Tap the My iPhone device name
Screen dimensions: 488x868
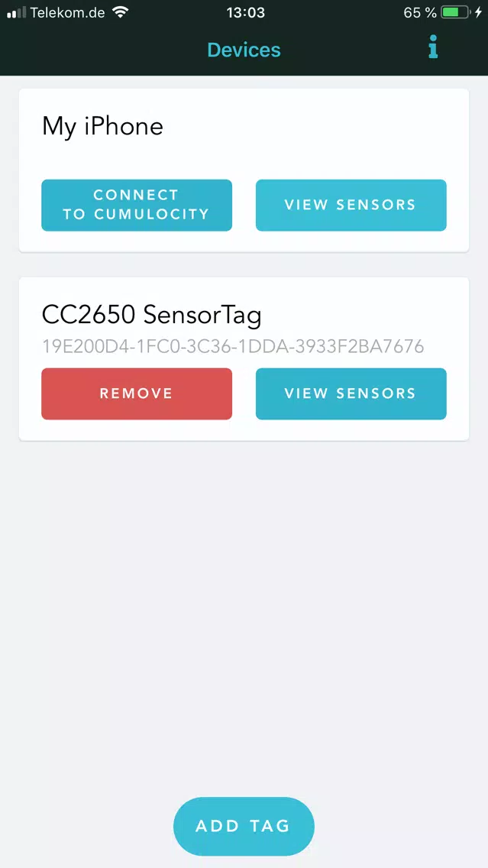tap(103, 127)
